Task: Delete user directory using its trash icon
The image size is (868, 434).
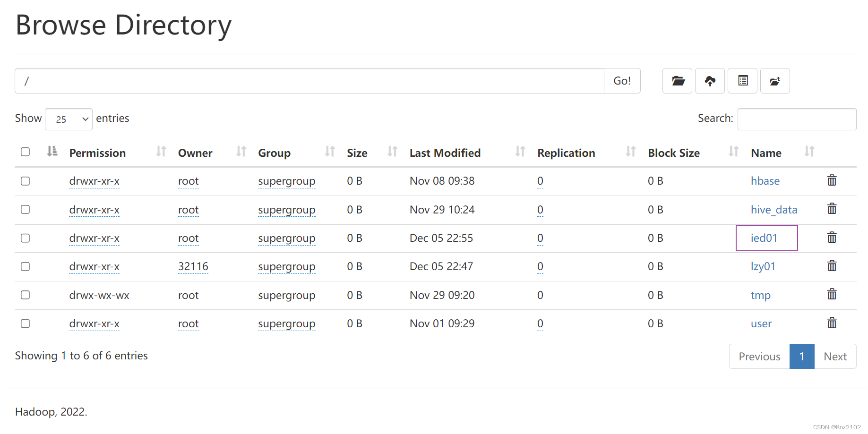Action: coord(832,323)
